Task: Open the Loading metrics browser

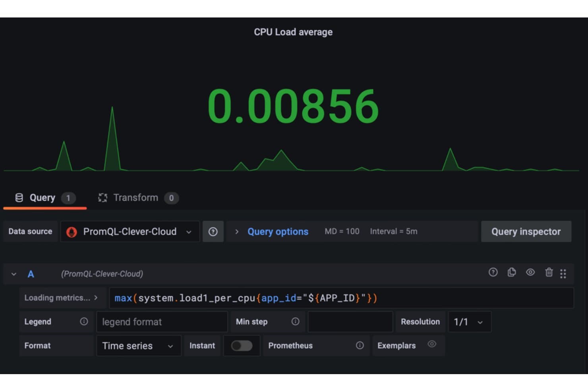Action: point(62,298)
